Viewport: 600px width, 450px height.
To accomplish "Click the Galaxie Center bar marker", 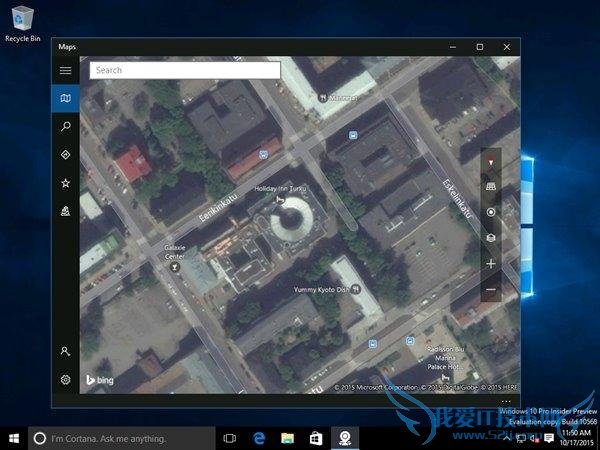I will coord(174,267).
